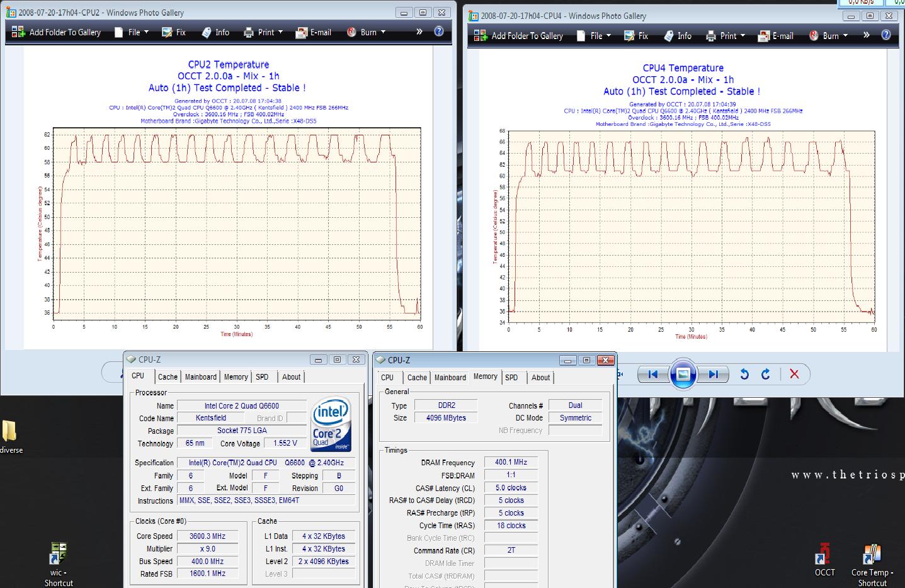
Task: Click the Channels # Dual value
Action: click(575, 405)
